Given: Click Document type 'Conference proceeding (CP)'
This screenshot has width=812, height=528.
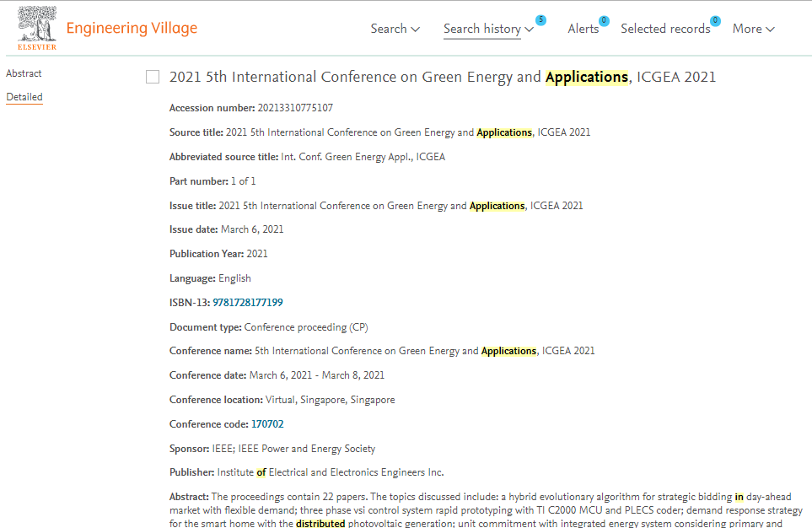Looking at the screenshot, I should point(306,327).
